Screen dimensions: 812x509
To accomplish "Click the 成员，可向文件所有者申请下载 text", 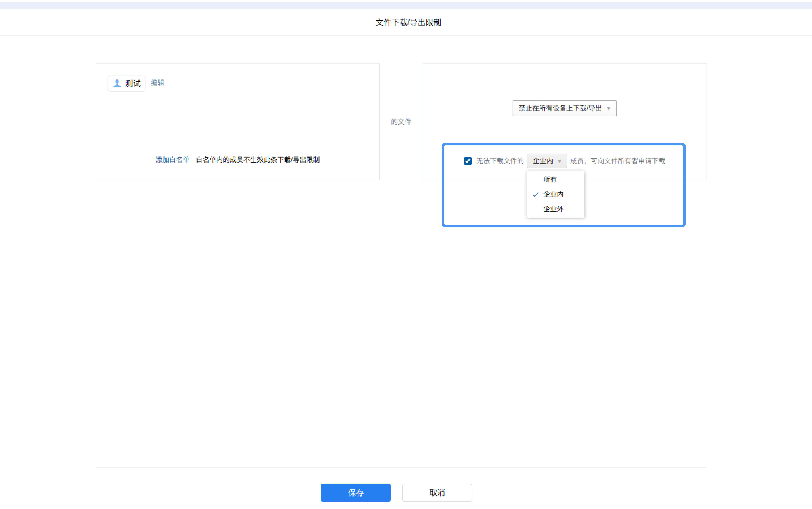I will pyautogui.click(x=618, y=161).
